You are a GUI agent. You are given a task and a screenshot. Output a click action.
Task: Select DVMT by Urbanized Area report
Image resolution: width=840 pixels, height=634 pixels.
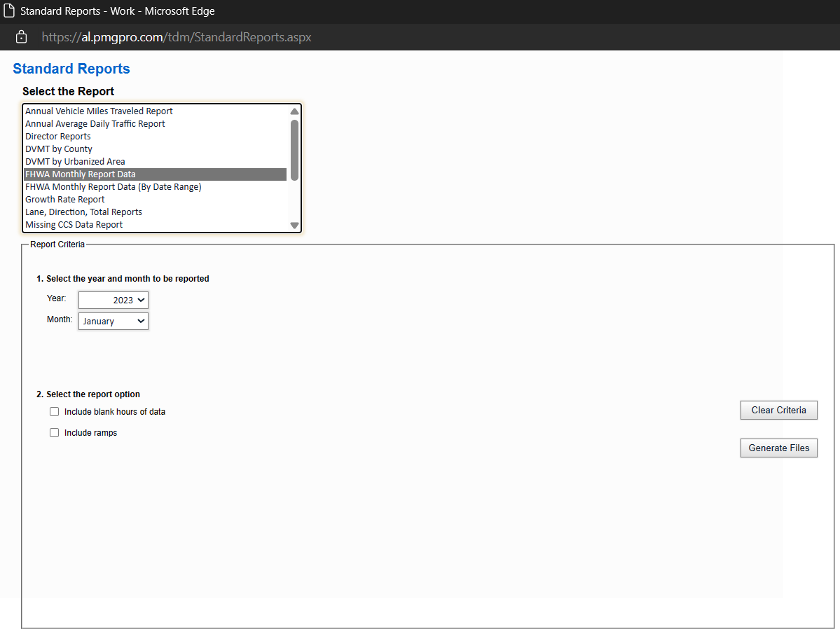tap(155, 162)
